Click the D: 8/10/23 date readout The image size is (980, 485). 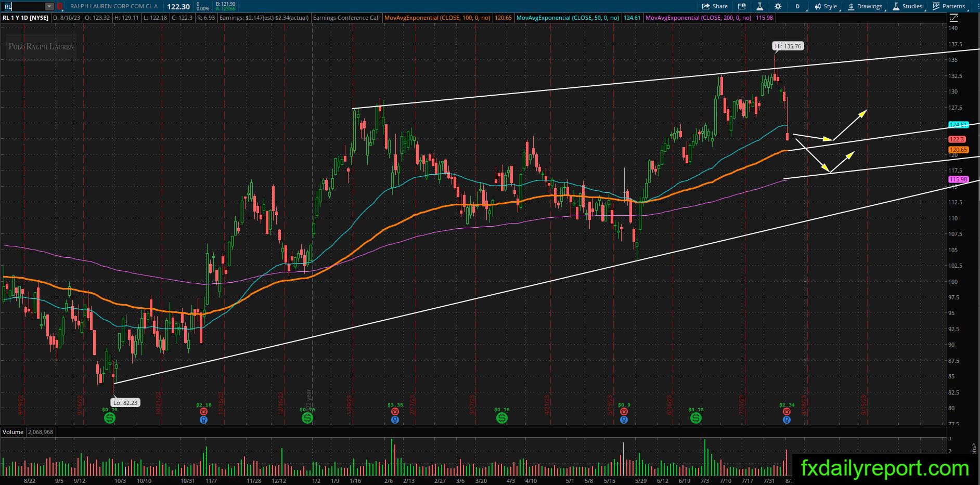click(66, 18)
